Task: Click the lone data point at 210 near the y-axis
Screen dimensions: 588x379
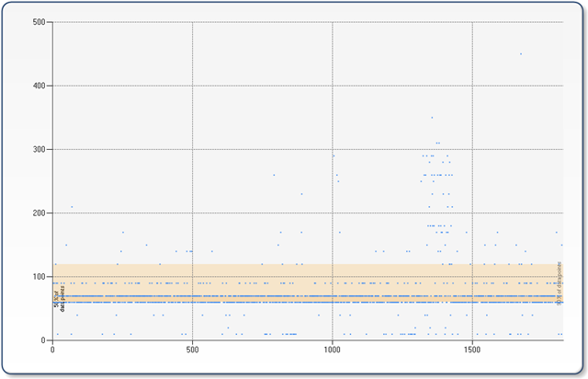Action: (72, 207)
